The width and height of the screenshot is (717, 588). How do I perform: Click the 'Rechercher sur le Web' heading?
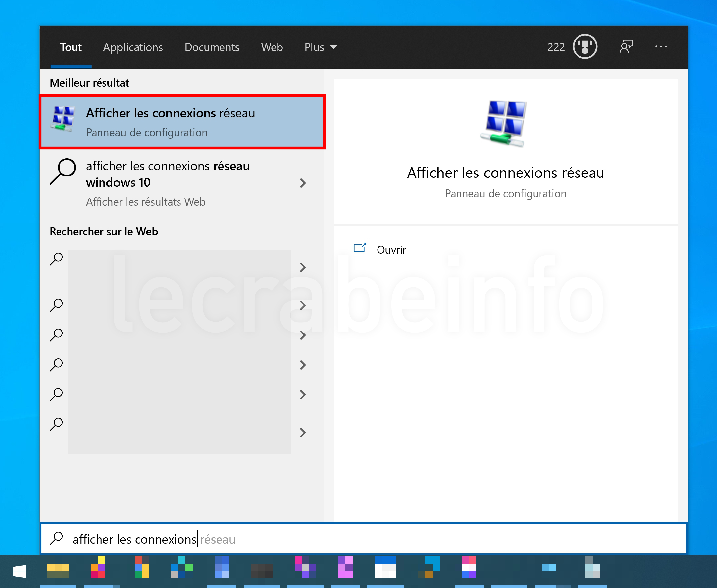(x=104, y=232)
